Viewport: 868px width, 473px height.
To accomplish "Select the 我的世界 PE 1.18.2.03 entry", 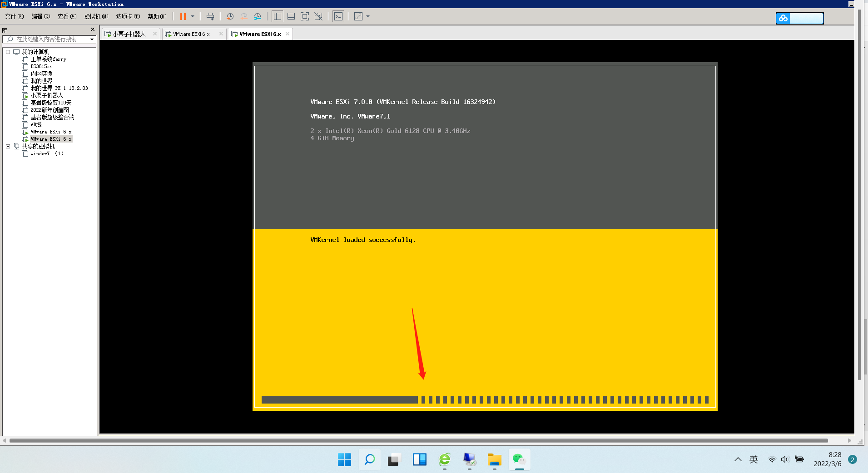I will tap(59, 88).
